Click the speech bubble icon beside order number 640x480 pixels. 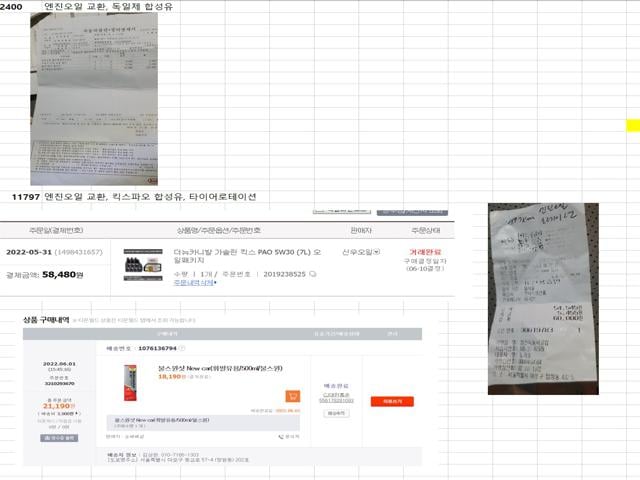coord(313,273)
